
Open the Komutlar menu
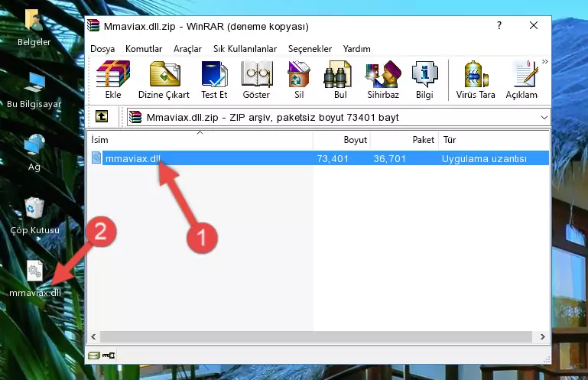tap(144, 49)
